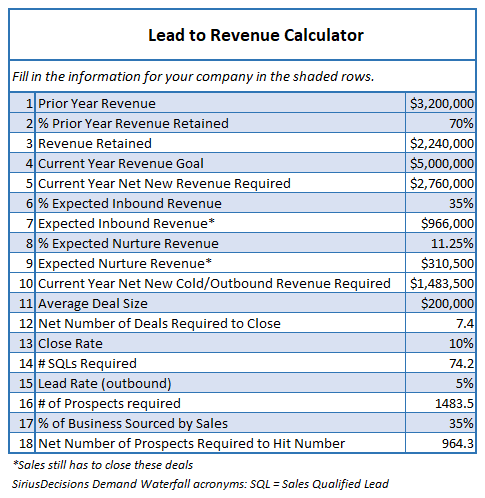This screenshot has width=485, height=498.
Task: Select the $2,240,000 value cell
Action: coord(440,143)
